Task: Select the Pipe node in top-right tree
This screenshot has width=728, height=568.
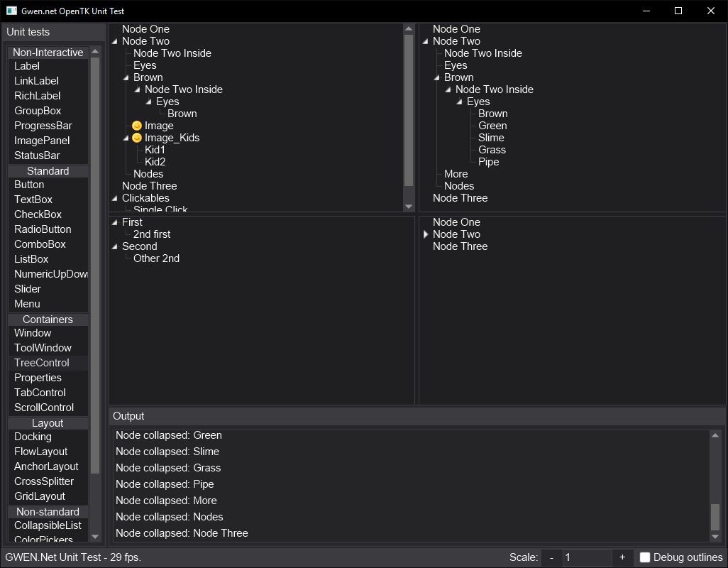Action: (x=489, y=162)
